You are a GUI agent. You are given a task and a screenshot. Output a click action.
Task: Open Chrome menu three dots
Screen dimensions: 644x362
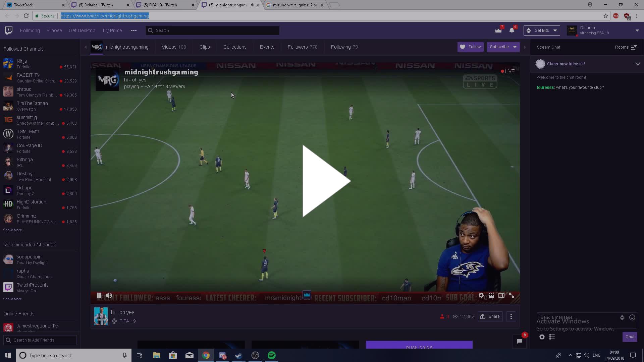pos(637,16)
